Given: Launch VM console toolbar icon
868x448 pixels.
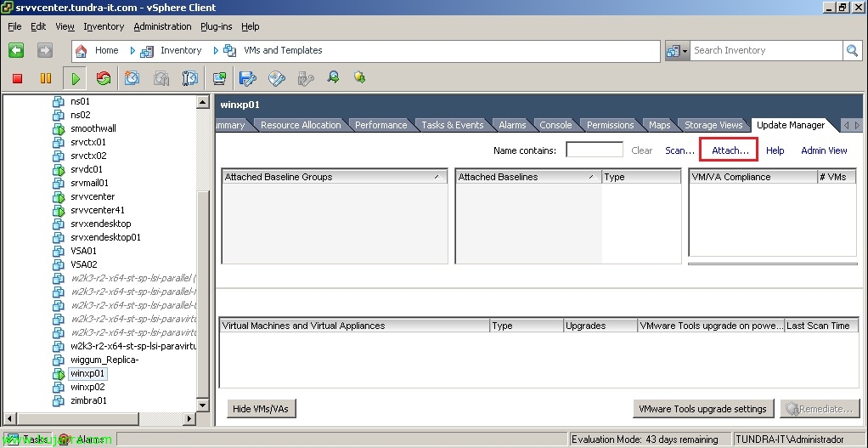Looking at the screenshot, I should tap(219, 78).
